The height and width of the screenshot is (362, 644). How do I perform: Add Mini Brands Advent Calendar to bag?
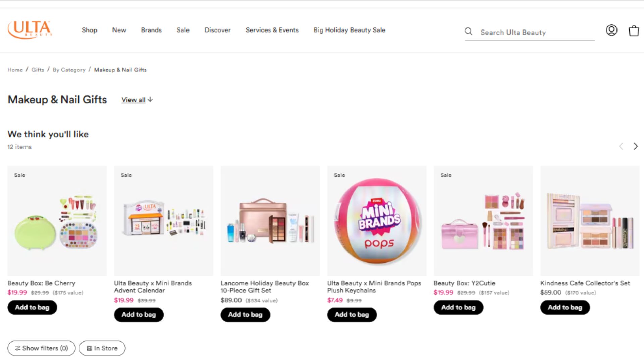[x=139, y=315]
